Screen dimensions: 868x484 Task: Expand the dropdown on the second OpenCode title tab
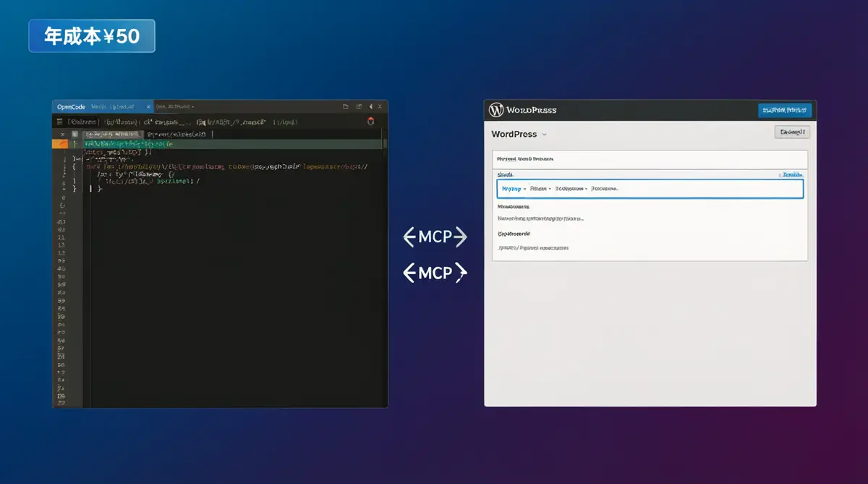[x=193, y=106]
